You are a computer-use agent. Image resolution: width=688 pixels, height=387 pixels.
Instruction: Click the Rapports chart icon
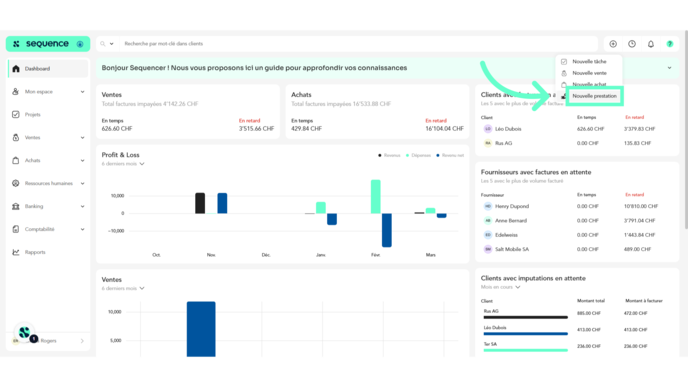[16, 252]
